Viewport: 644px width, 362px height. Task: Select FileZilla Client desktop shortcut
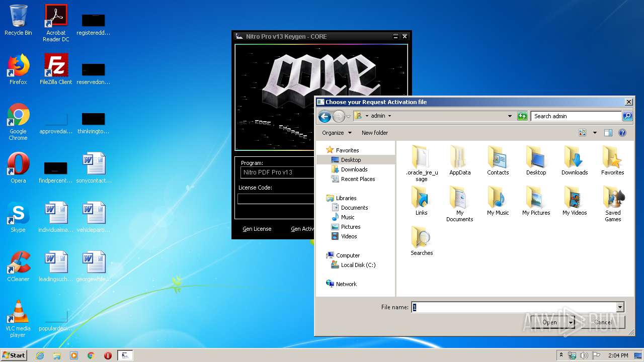click(x=56, y=69)
